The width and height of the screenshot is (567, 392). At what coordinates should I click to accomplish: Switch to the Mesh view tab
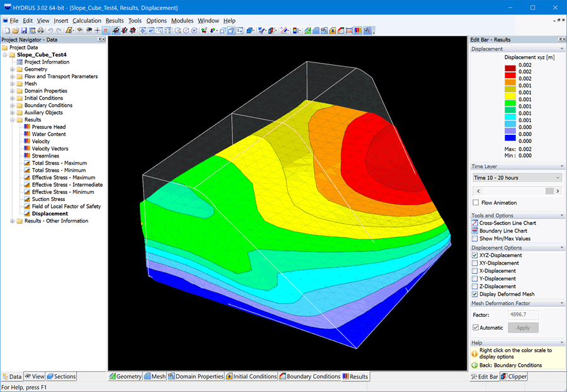[155, 376]
